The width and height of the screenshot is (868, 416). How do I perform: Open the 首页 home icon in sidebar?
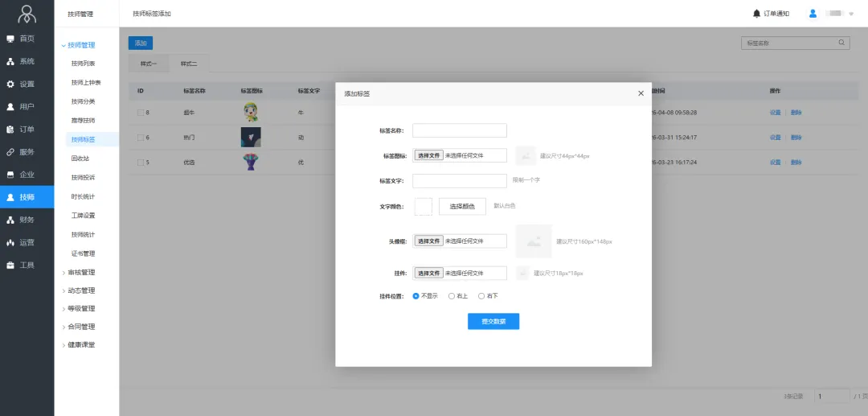click(10, 39)
